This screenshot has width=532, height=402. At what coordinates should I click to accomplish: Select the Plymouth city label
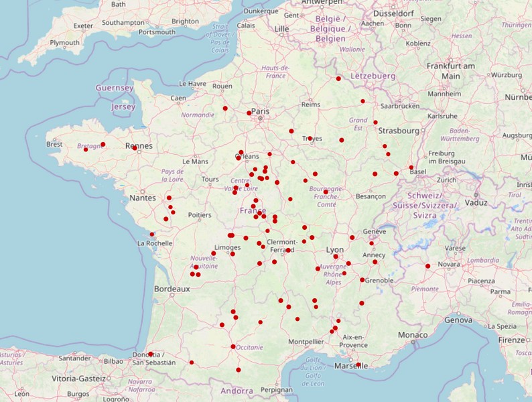click(65, 43)
